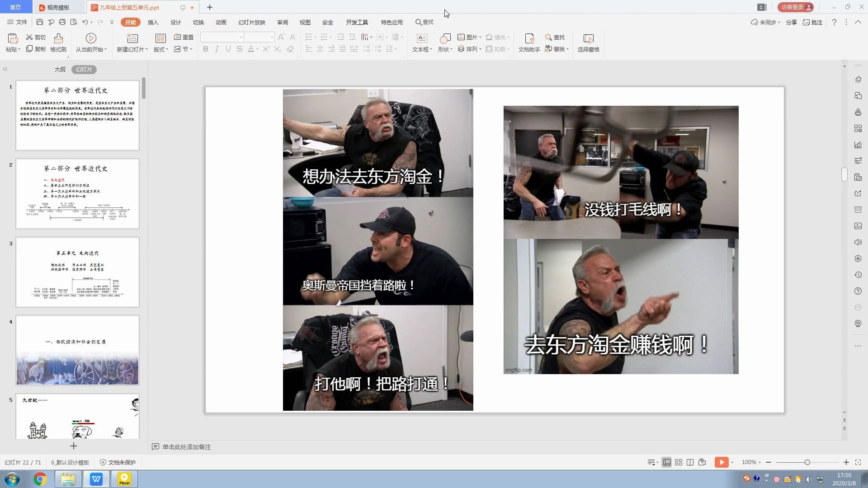Open the font size combo box

tap(259, 37)
